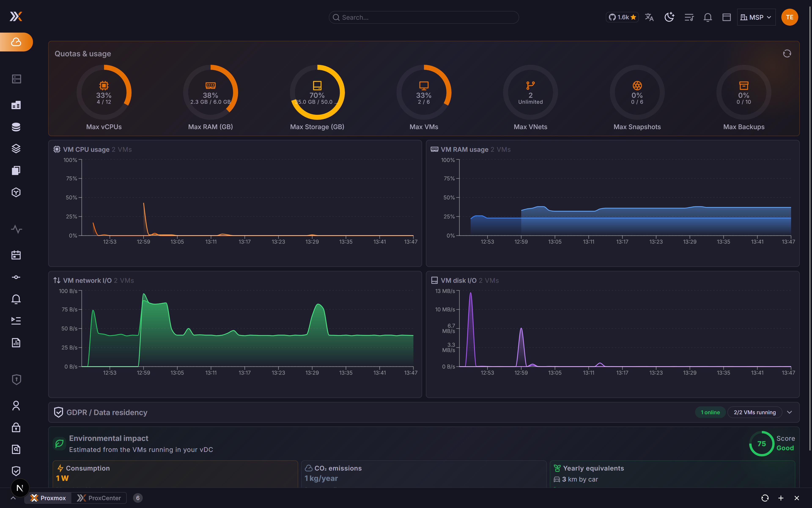This screenshot has width=812, height=508.
Task: Click the 1 online status badge
Action: tap(710, 412)
